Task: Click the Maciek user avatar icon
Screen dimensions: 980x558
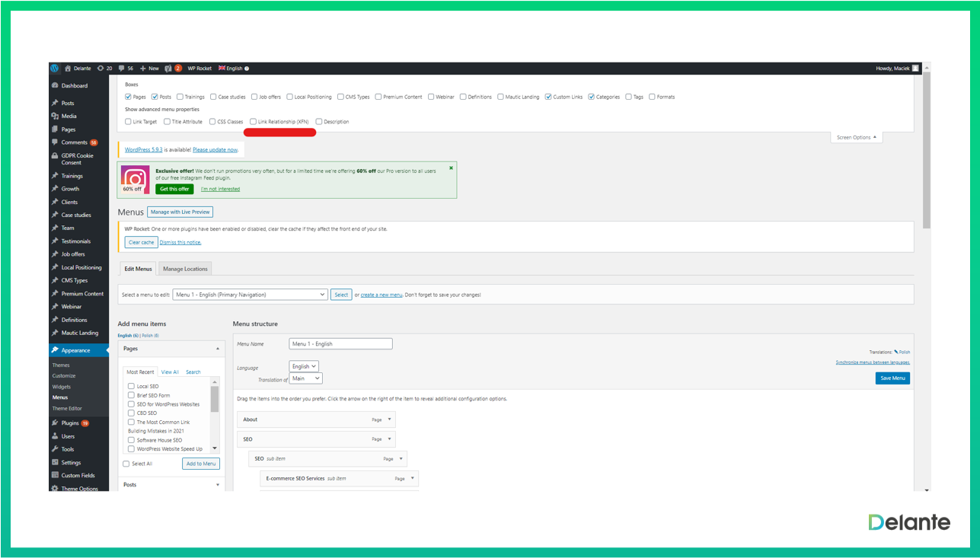Action: [915, 69]
